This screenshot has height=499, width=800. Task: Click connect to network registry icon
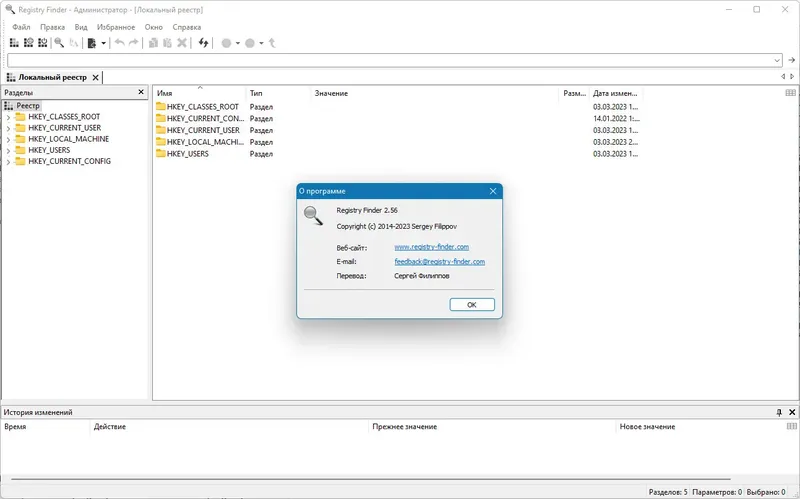[x=29, y=43]
